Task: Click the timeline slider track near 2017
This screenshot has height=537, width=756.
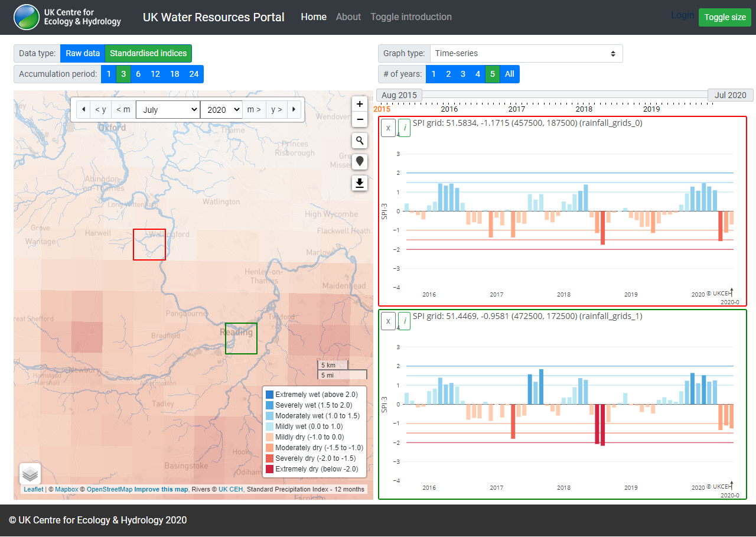Action: (517, 95)
